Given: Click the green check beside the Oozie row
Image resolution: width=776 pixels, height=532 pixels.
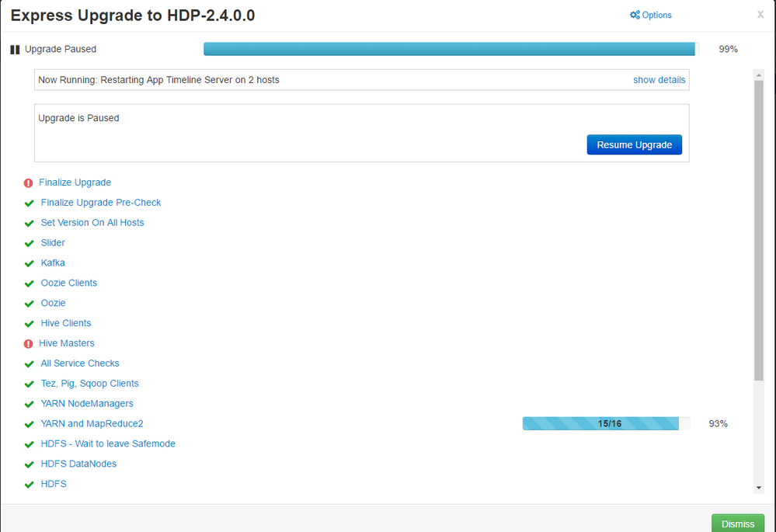Looking at the screenshot, I should (30, 304).
